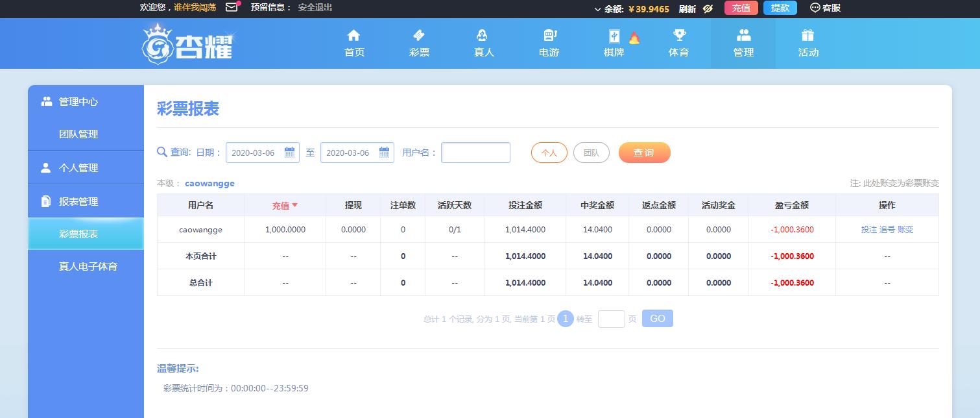Click the GO pagination button
980x418 pixels.
[658, 319]
